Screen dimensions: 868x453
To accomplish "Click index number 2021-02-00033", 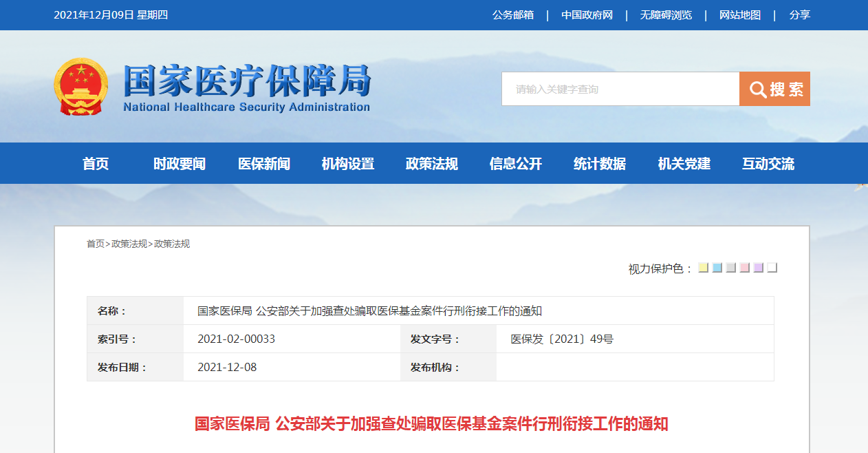I will (236, 339).
